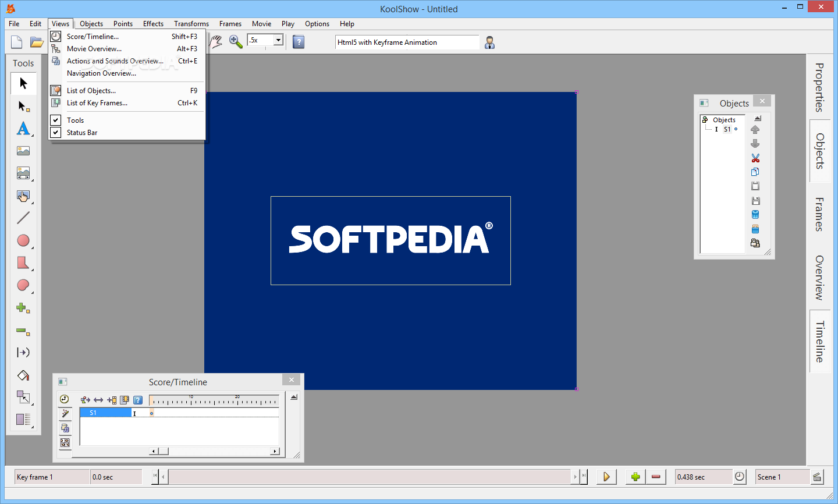
Task: Select the S1 row in Score/Timeline
Action: [x=179, y=413]
